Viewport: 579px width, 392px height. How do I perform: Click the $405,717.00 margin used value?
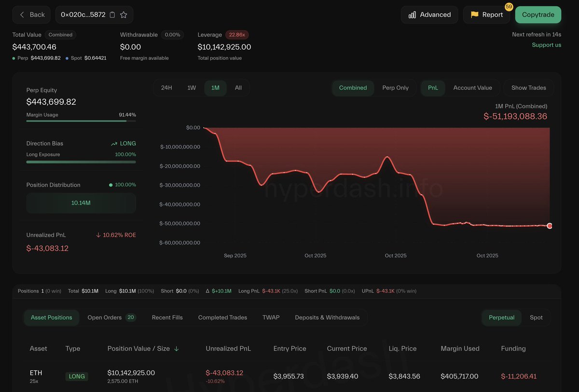(x=459, y=376)
